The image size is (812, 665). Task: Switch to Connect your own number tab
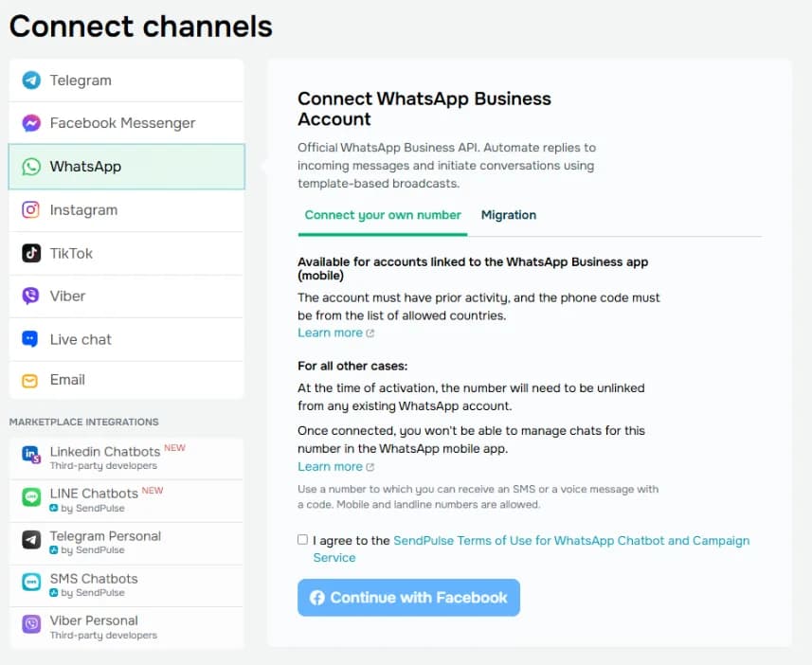coord(383,215)
